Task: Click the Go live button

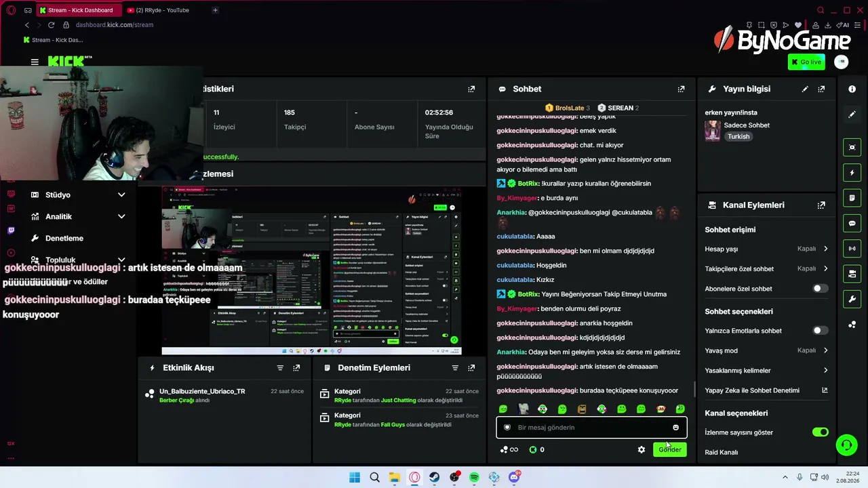Action: pyautogui.click(x=806, y=62)
